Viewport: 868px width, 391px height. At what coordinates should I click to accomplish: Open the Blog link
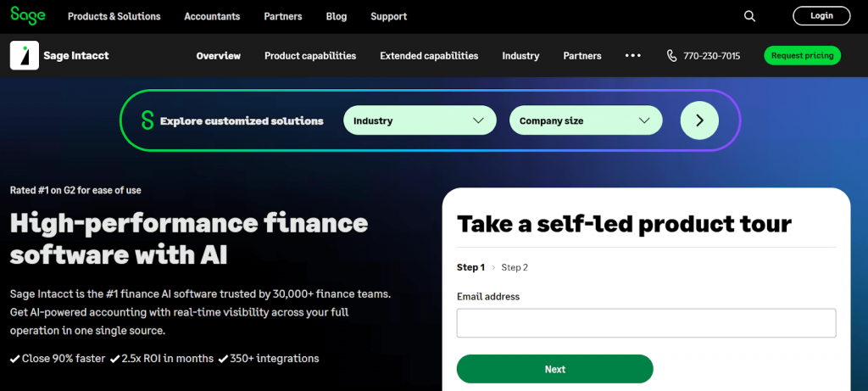(337, 16)
